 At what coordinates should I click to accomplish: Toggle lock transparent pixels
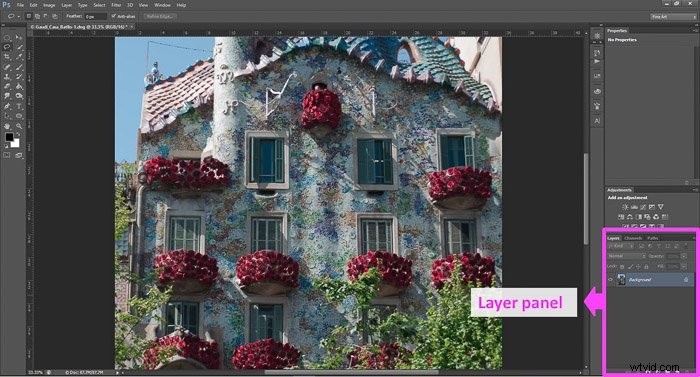pyautogui.click(x=622, y=267)
